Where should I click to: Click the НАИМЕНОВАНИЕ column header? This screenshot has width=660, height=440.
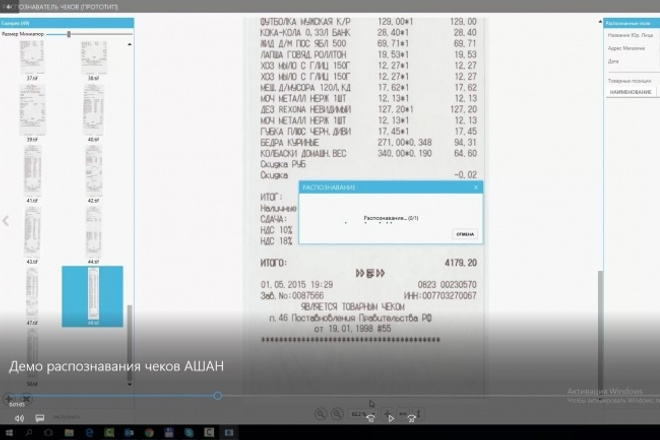click(x=631, y=92)
